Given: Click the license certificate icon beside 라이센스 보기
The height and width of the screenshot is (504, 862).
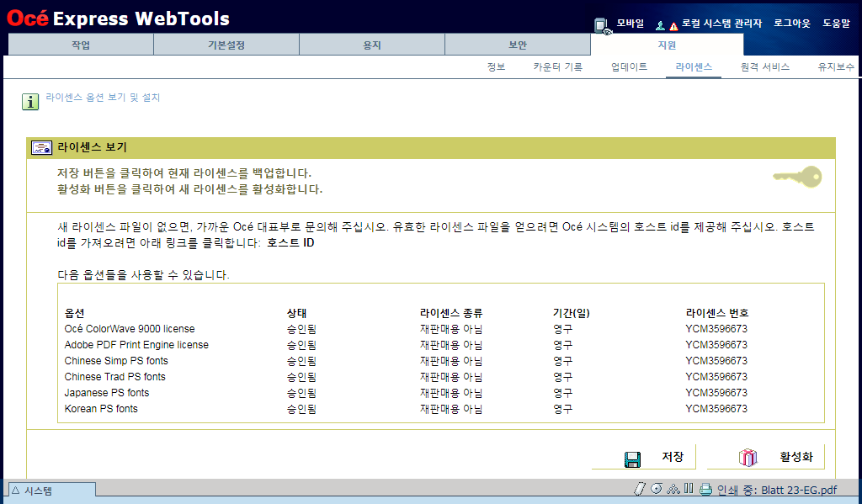Looking at the screenshot, I should (41, 147).
